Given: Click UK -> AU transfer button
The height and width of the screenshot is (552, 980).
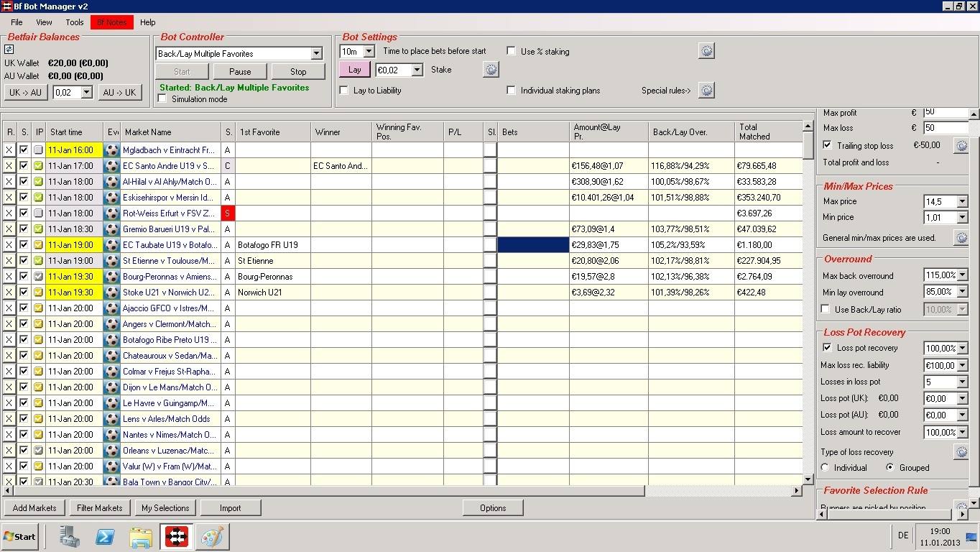Looking at the screenshot, I should coord(26,93).
